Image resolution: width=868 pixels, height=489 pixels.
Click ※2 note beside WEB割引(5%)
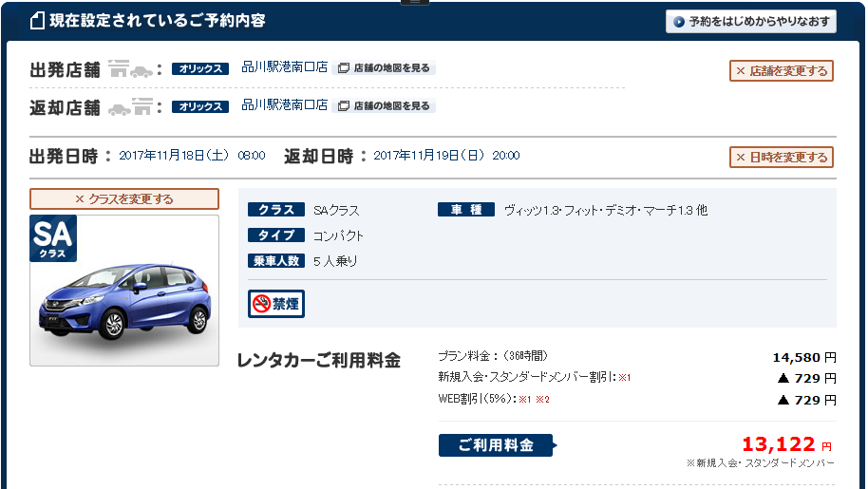tap(542, 400)
